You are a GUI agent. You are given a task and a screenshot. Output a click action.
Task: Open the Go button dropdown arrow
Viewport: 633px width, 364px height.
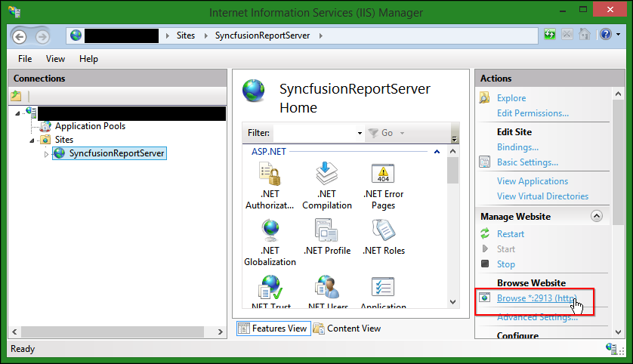click(402, 133)
